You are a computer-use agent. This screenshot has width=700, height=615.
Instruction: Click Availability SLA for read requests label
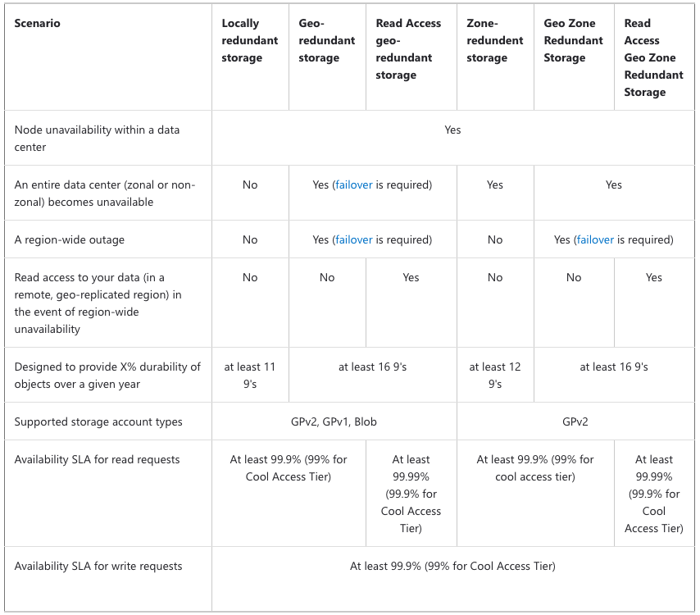click(97, 459)
